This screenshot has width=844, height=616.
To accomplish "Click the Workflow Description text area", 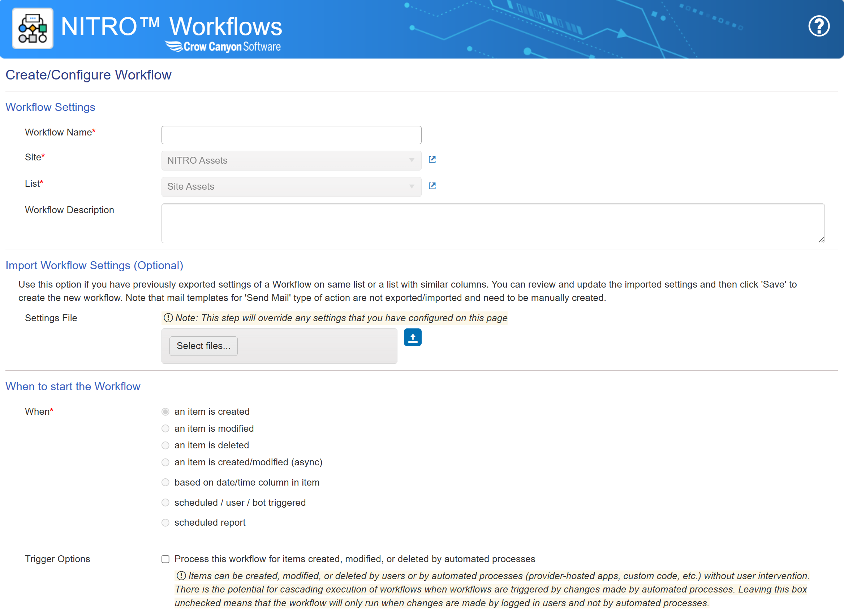I will 493,223.
